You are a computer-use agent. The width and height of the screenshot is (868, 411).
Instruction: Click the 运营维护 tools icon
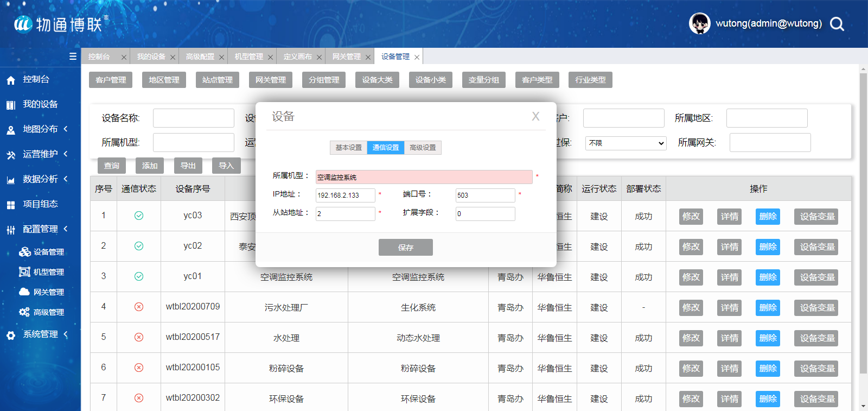point(11,155)
